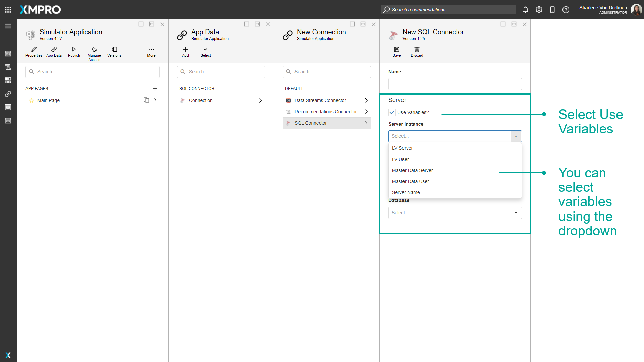Click the duplicate icon beside Main Page
644x362 pixels.
pos(146,100)
